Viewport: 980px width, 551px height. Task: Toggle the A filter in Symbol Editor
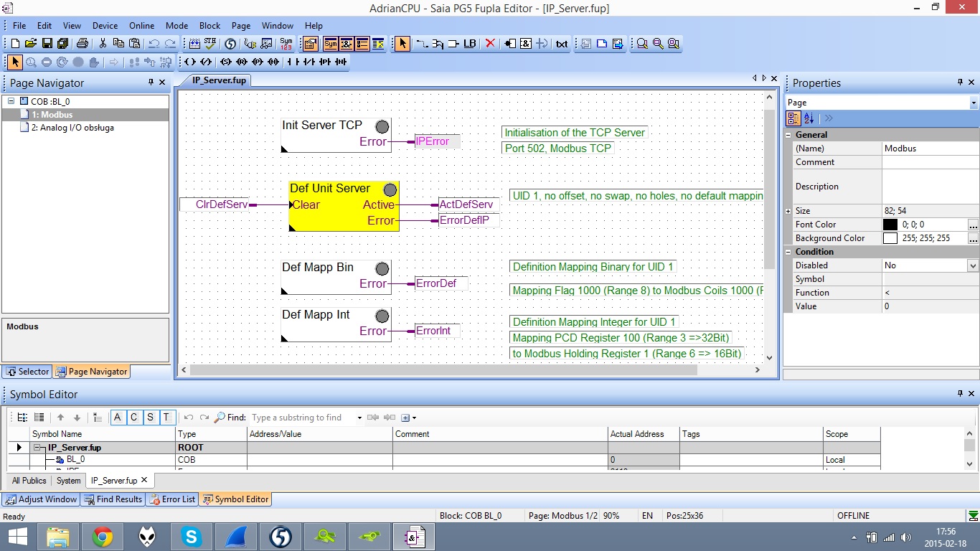[117, 417]
